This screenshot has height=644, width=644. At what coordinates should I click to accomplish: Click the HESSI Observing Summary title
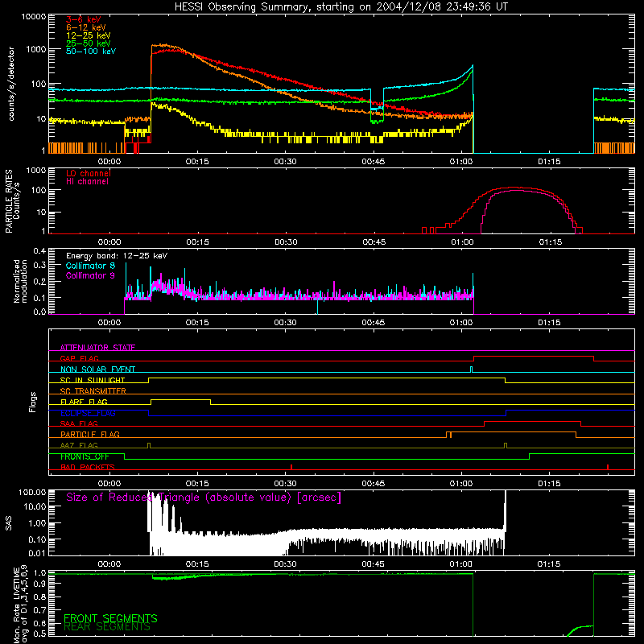(x=341, y=7)
